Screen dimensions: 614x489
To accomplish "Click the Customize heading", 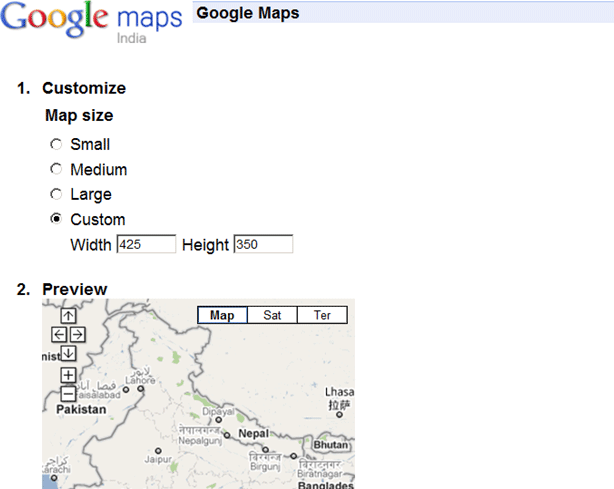I will point(84,88).
